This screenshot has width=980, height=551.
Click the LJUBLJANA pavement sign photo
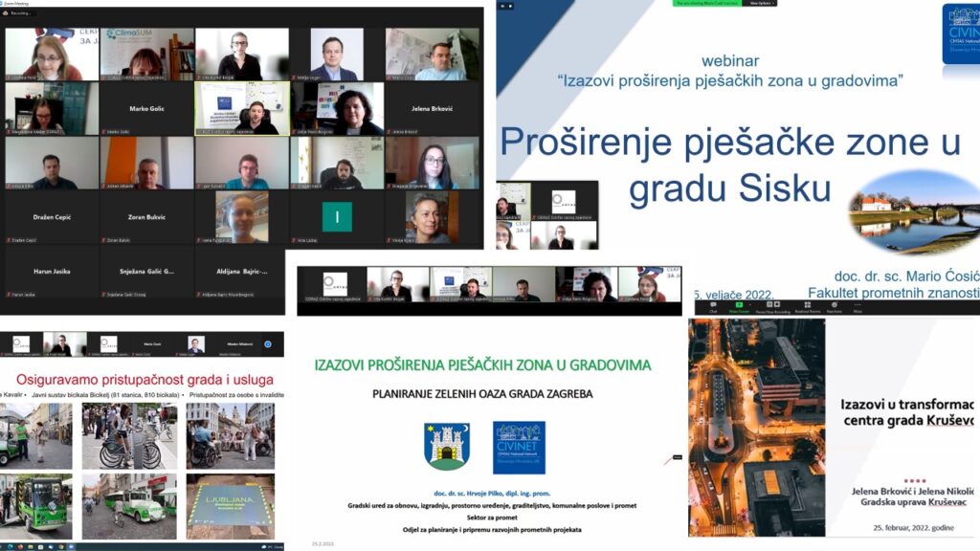(x=230, y=507)
